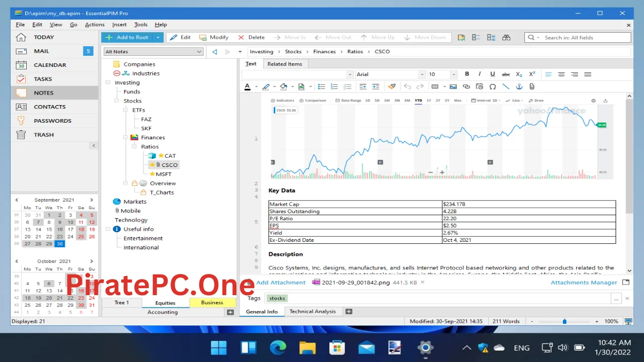Image resolution: width=644 pixels, height=362 pixels.
Task: Open the binoculars find tool
Action: point(506,37)
